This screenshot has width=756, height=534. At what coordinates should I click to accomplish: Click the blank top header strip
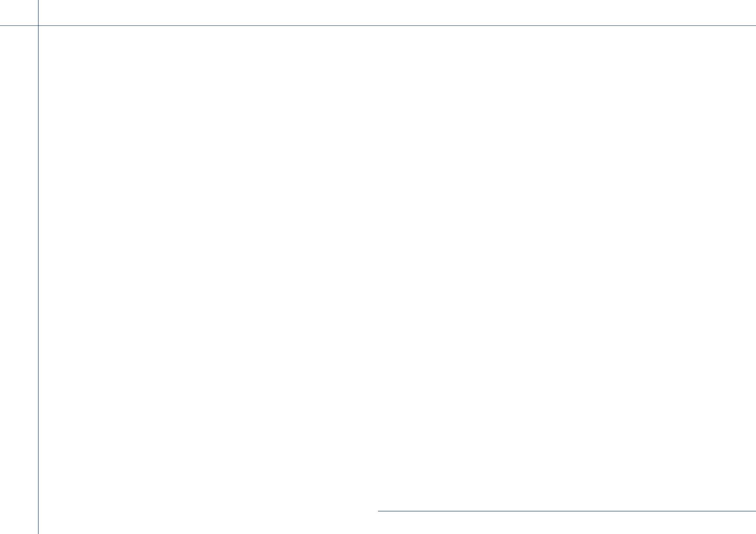pyautogui.click(x=397, y=12)
